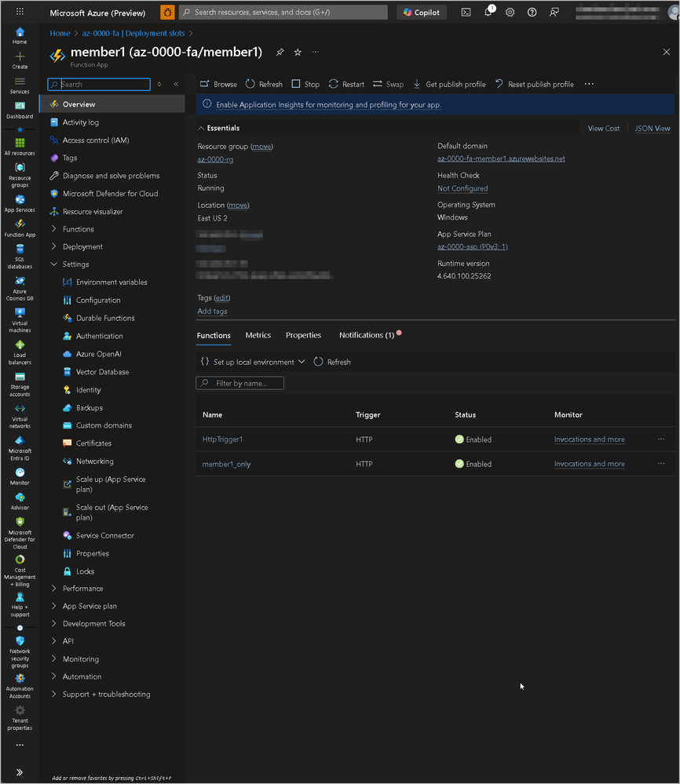Open Function App in favorites bar
This screenshot has width=680, height=784.
(20, 228)
